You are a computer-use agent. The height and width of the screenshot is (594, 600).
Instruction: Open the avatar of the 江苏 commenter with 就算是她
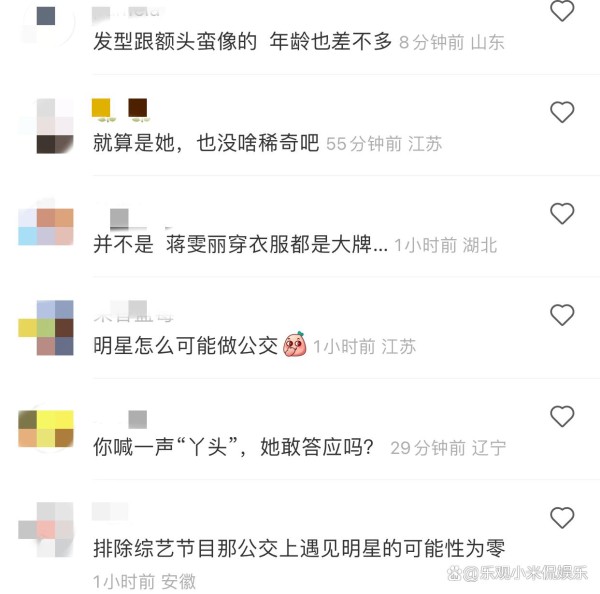(x=46, y=126)
